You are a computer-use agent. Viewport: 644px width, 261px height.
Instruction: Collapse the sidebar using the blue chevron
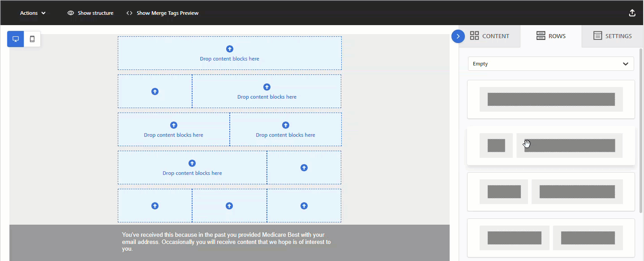click(458, 36)
